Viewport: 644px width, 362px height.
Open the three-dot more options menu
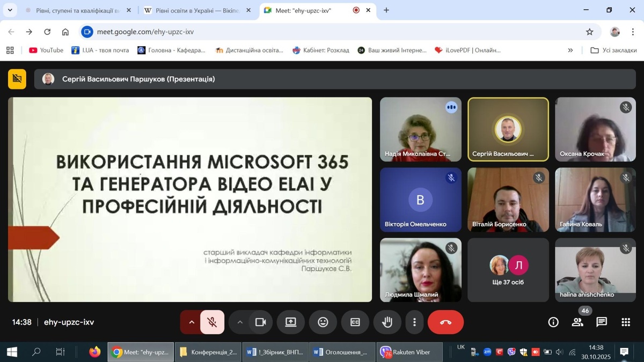pos(414,322)
